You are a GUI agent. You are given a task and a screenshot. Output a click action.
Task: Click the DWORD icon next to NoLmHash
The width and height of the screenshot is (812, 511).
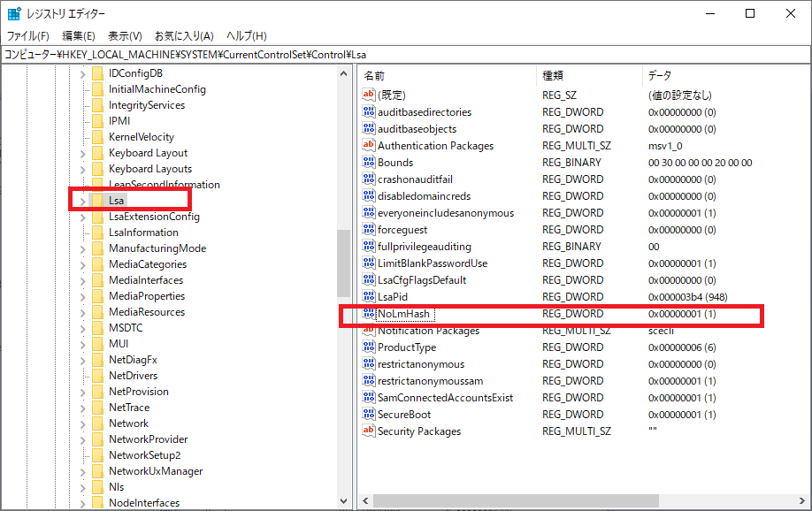(x=369, y=314)
